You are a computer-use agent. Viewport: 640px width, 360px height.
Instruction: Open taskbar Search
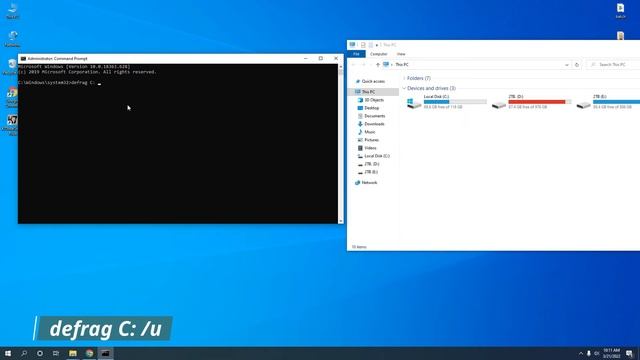tap(24, 353)
